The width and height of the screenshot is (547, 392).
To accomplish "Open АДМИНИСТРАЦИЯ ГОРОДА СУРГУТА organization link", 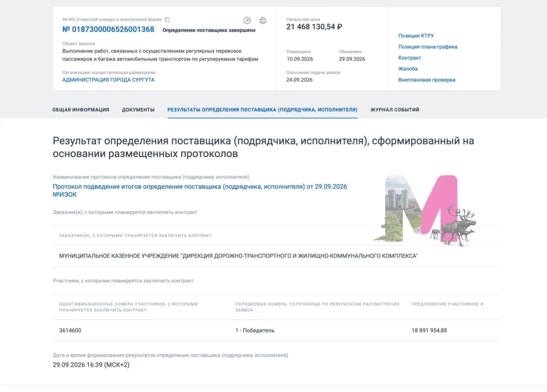I will tap(108, 80).
